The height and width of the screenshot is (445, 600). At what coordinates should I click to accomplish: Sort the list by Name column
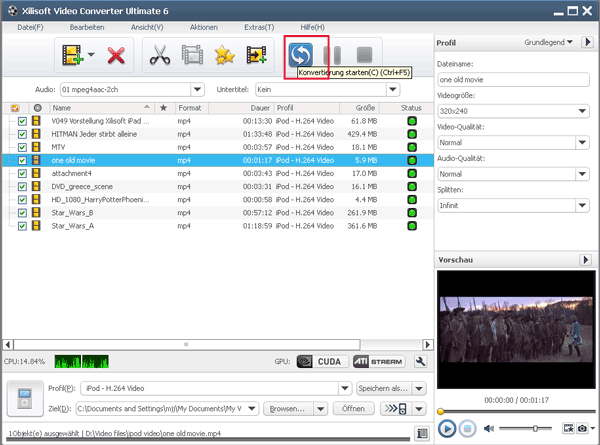(x=101, y=108)
